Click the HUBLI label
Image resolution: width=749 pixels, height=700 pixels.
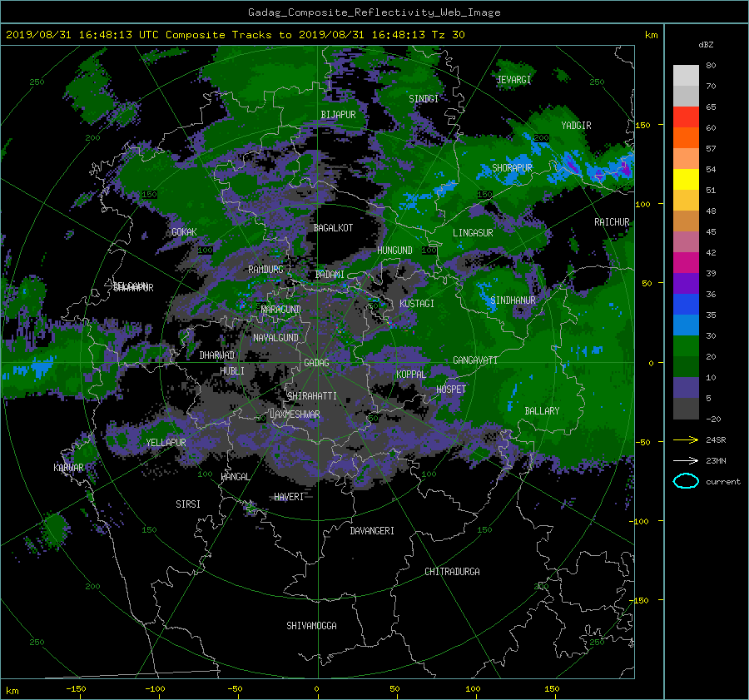[x=232, y=371]
